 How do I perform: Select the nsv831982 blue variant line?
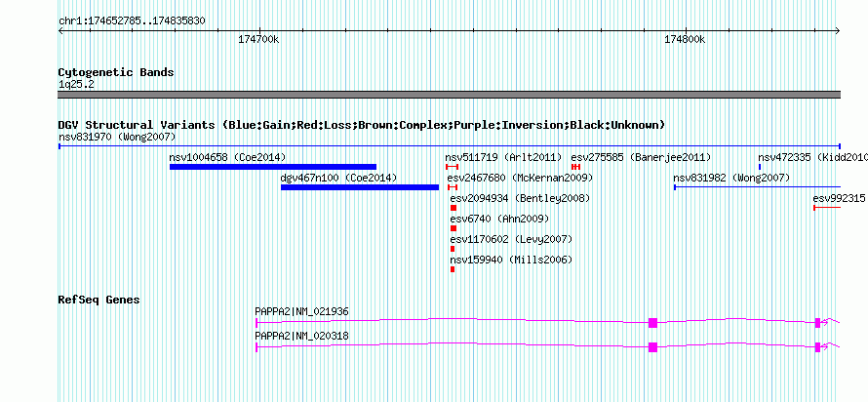pos(757,187)
